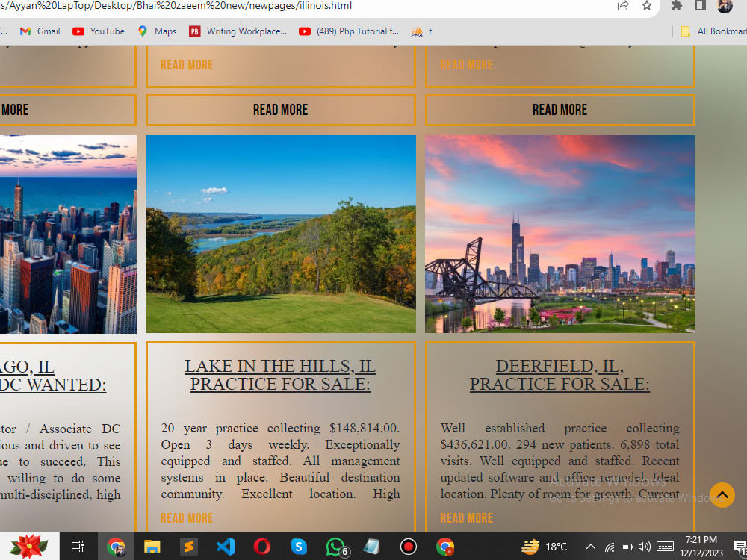The height and width of the screenshot is (560, 747).
Task: Open the Start menu poinsettia icon
Action: 28,547
